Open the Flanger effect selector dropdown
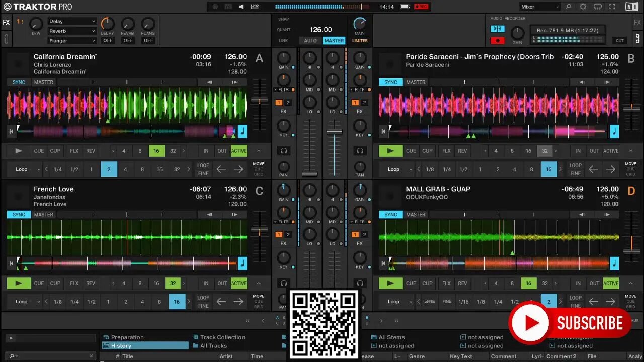 pyautogui.click(x=72, y=41)
